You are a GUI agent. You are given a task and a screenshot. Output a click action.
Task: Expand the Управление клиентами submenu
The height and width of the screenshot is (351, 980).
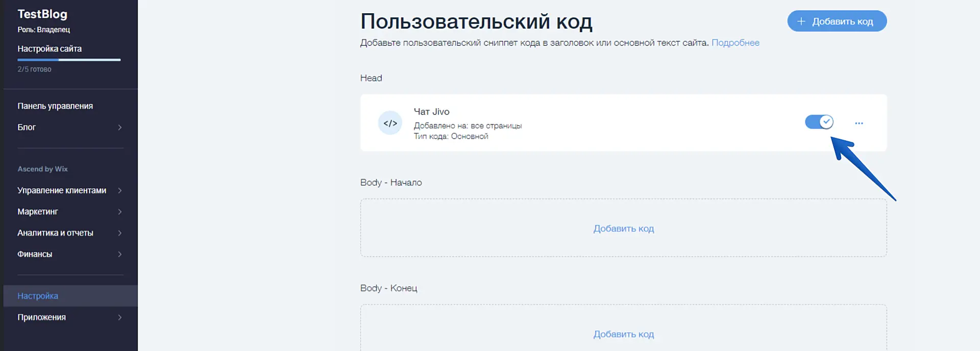[119, 190]
